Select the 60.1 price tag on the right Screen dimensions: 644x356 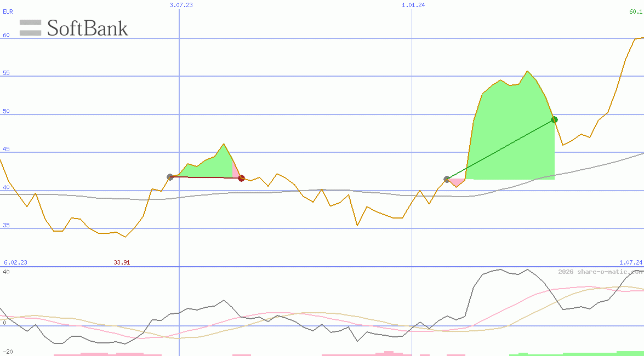pyautogui.click(x=636, y=12)
